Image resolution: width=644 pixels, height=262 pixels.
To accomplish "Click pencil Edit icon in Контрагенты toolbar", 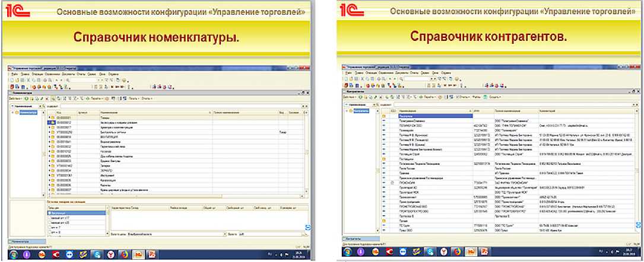I will click(375, 97).
